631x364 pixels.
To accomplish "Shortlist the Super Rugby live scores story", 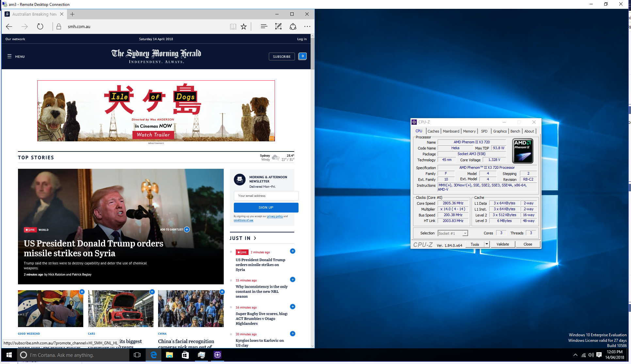I will [293, 307].
